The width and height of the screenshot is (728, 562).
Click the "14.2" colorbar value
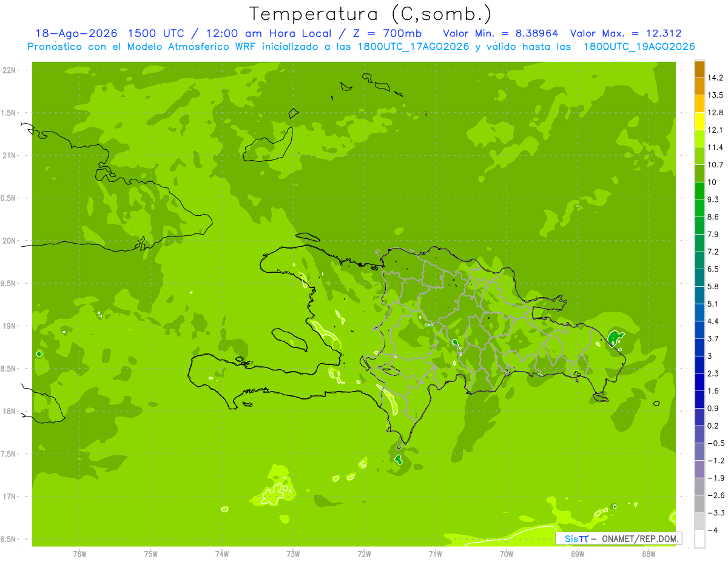click(x=716, y=78)
